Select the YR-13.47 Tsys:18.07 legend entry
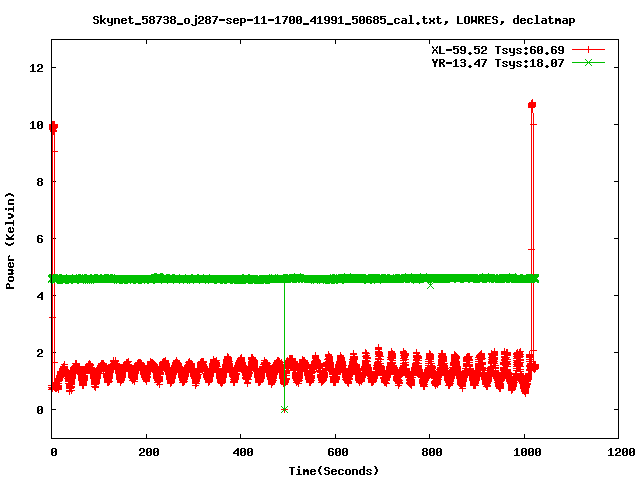 click(498, 63)
